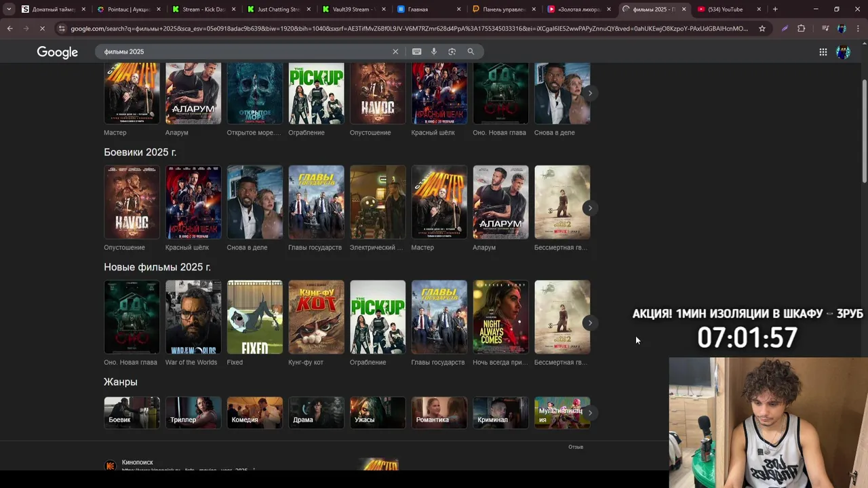Screen dimensions: 868x488
Task: Open the War of the Worlds poster
Action: (x=193, y=317)
